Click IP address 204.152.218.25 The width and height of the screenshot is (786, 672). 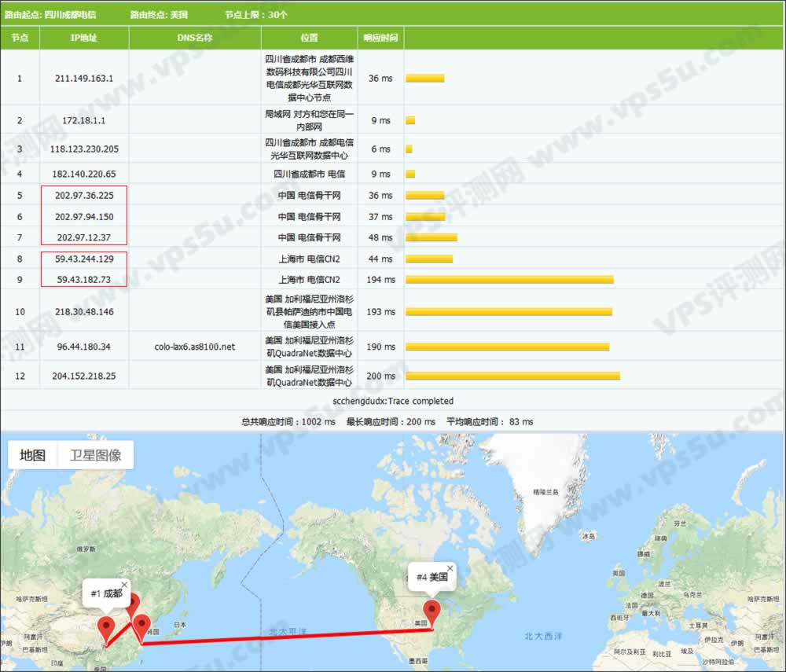point(84,376)
